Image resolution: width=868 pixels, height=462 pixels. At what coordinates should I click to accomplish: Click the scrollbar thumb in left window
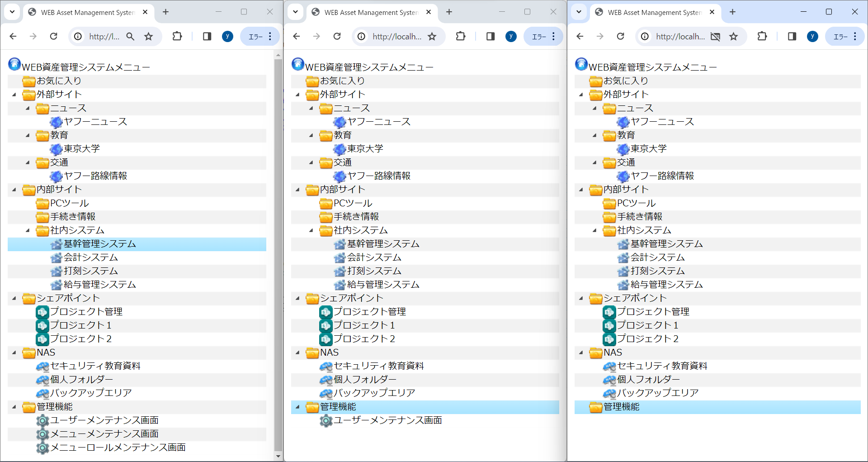(x=278, y=255)
